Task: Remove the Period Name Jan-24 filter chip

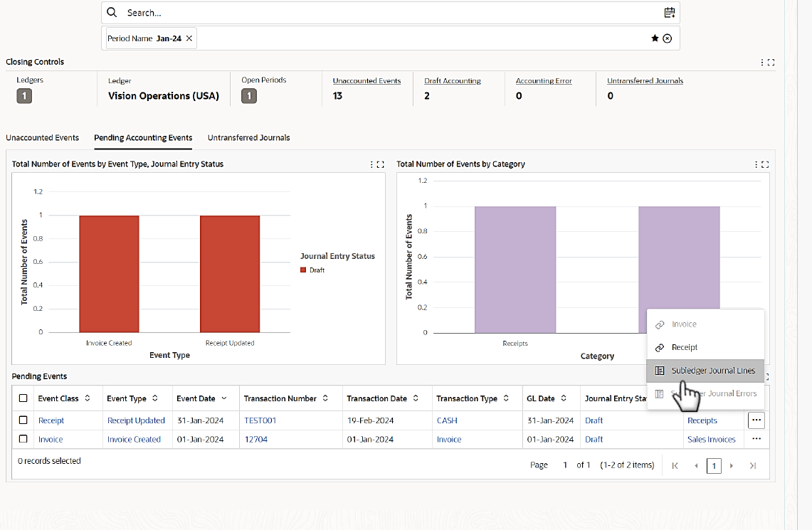Action: tap(189, 38)
